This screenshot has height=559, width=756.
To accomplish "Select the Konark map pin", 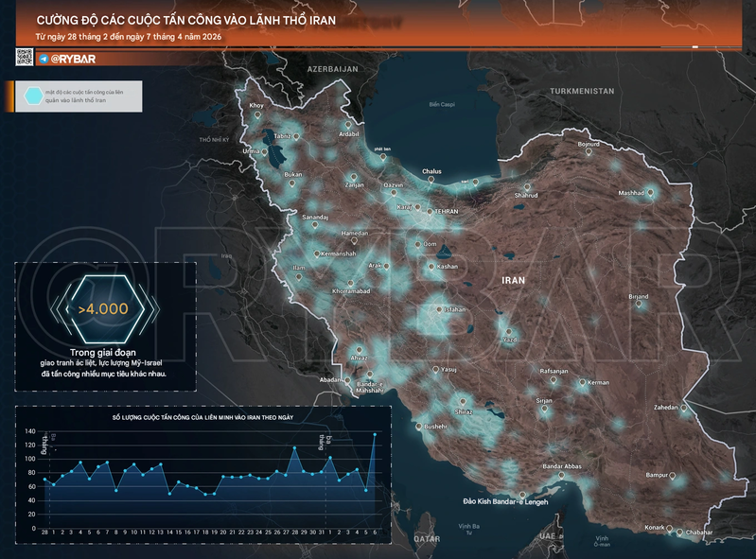I will tap(669, 529).
